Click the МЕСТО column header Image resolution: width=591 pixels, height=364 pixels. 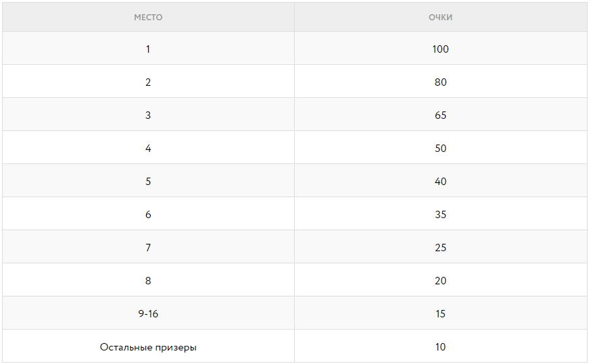(x=148, y=18)
